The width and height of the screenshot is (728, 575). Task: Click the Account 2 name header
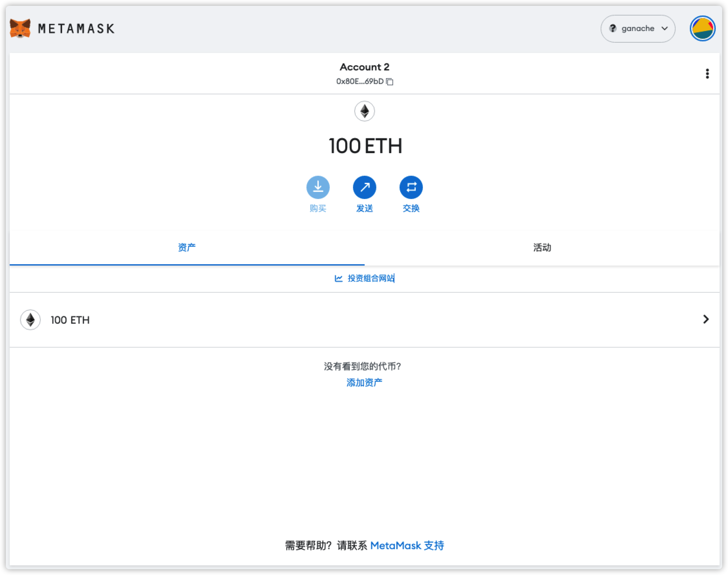pos(364,67)
